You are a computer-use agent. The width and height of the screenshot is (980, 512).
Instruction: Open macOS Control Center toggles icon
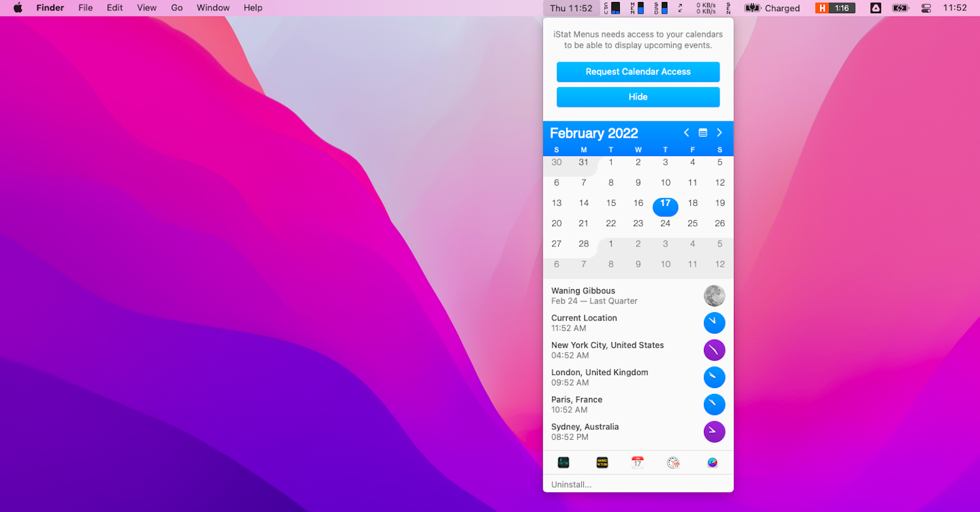(926, 8)
